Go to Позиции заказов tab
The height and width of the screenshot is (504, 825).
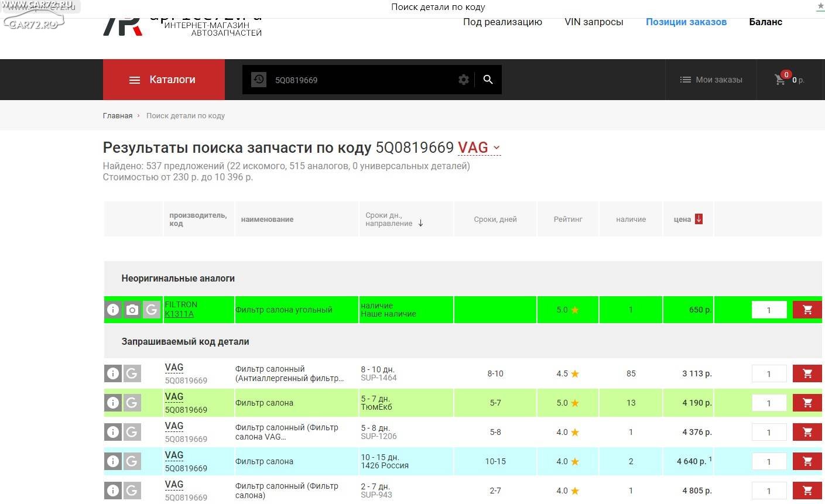coord(686,22)
